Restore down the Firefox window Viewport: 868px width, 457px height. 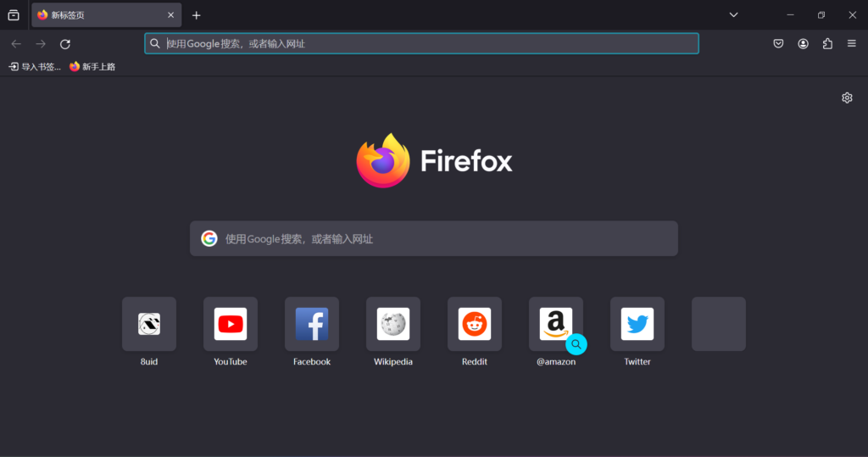(821, 15)
